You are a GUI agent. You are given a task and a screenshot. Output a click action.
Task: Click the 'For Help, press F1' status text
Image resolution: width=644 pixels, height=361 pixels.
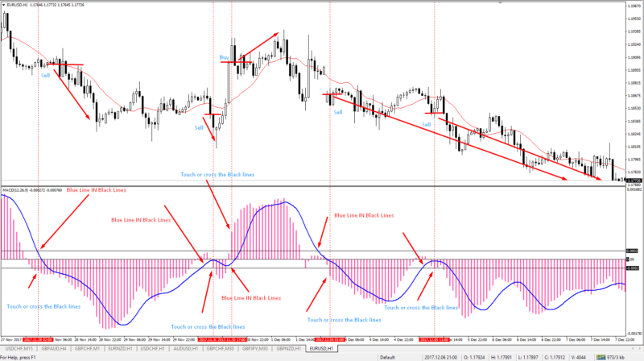[x=19, y=357]
